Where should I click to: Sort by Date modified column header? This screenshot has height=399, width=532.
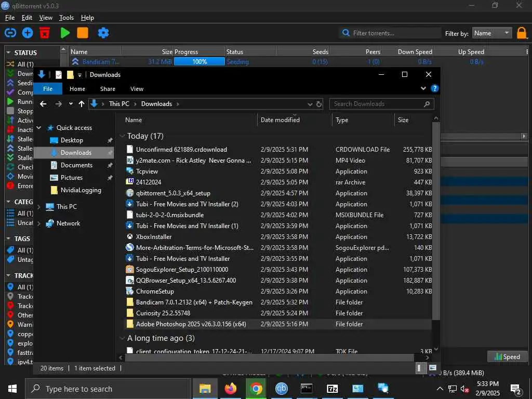(x=280, y=120)
